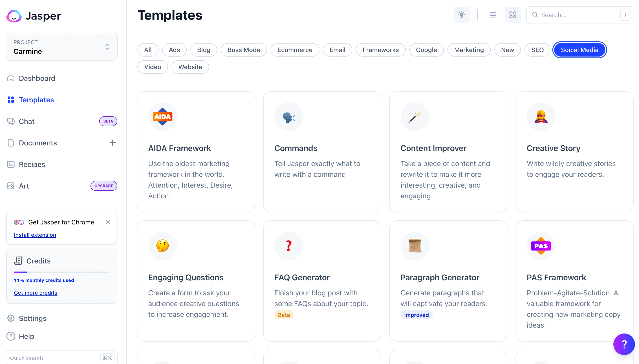Select the Social Media filter
Viewport: 639px width, 364px height.
pyautogui.click(x=580, y=50)
